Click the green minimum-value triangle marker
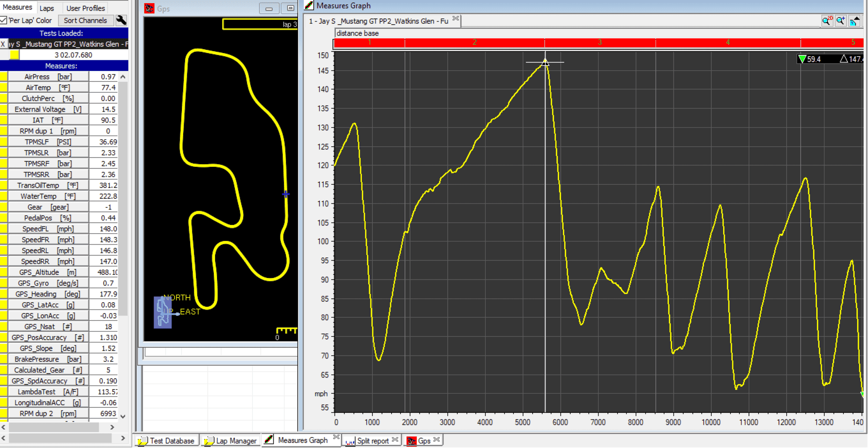The height and width of the screenshot is (448, 868). [x=802, y=59]
